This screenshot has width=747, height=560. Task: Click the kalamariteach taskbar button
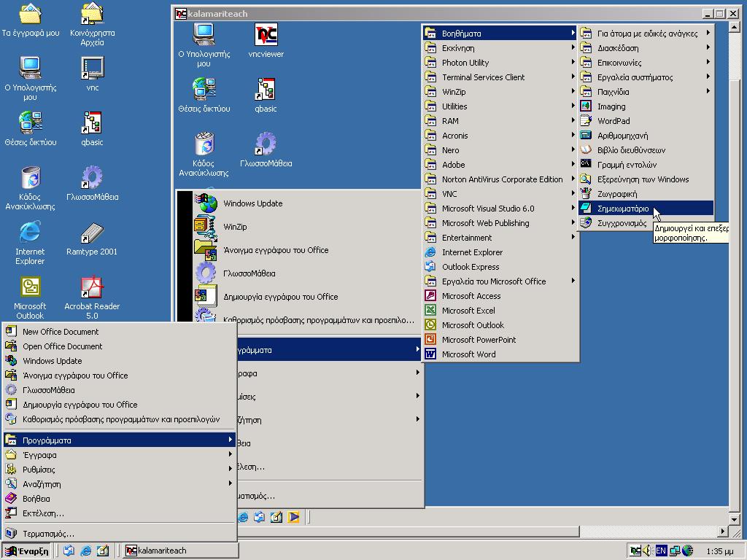point(181,551)
